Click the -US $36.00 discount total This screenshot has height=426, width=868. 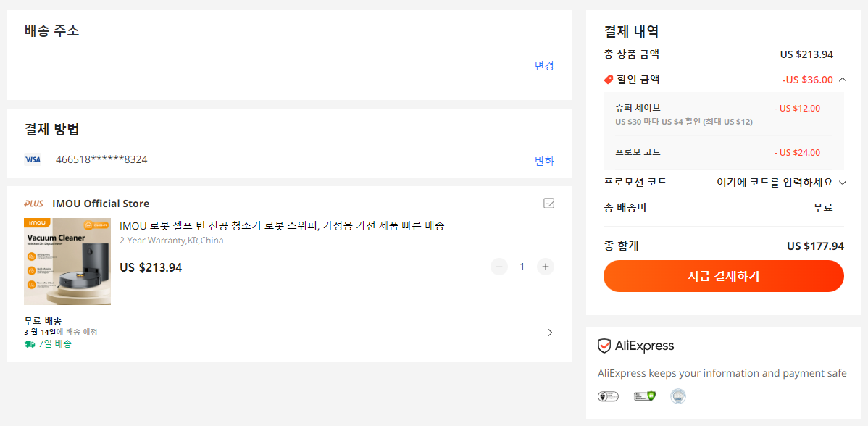(x=807, y=80)
